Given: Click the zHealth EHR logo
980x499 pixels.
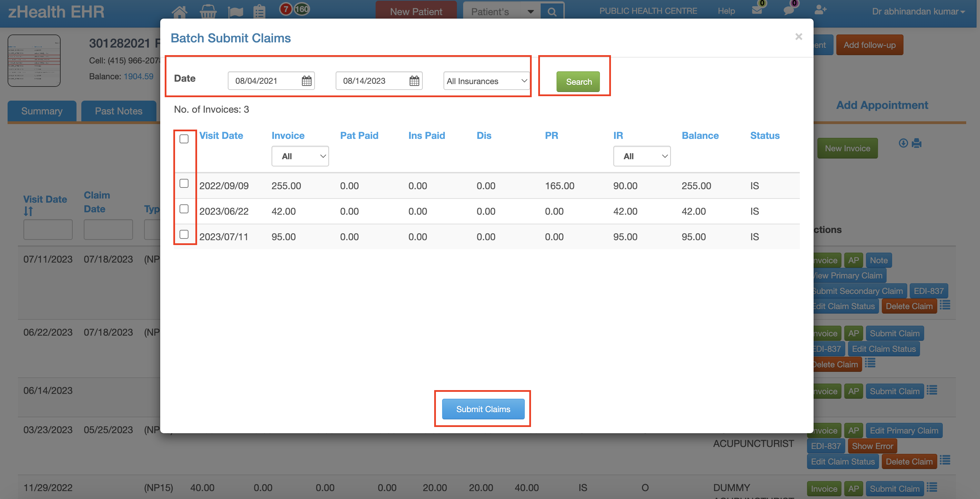Looking at the screenshot, I should (x=56, y=12).
